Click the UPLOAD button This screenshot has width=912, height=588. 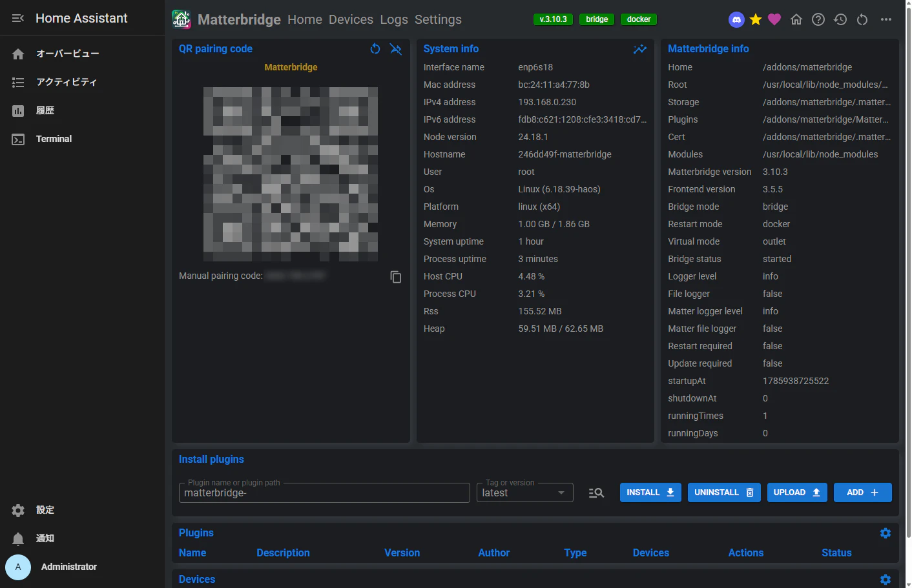pyautogui.click(x=797, y=492)
